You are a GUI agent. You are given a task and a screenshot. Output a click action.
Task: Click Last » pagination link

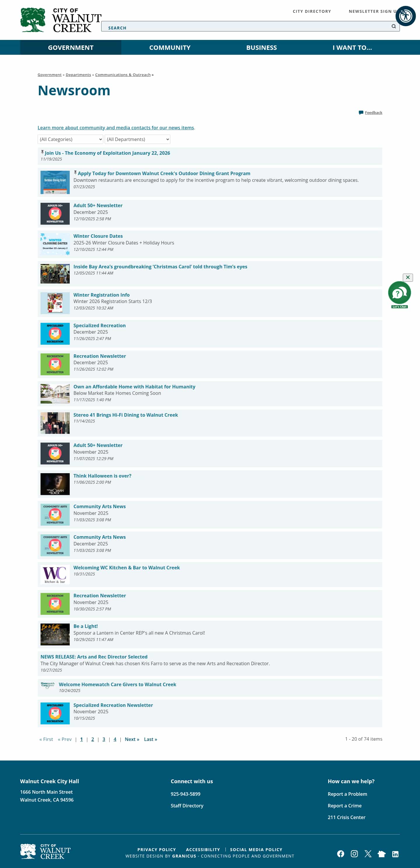(x=150, y=739)
